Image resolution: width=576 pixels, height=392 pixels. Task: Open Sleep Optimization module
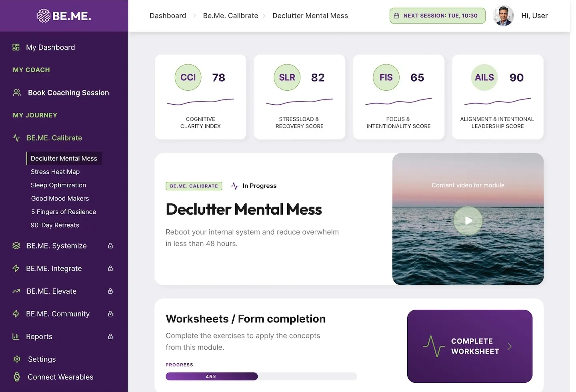[58, 185]
